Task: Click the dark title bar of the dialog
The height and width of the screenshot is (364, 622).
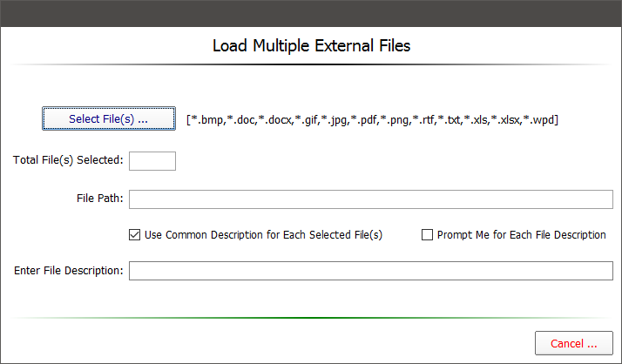Action: (311, 12)
